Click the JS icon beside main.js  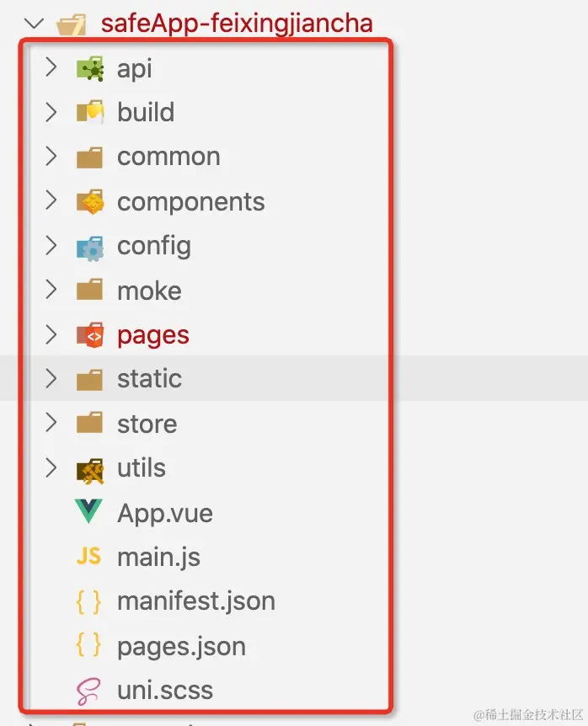[x=88, y=556]
